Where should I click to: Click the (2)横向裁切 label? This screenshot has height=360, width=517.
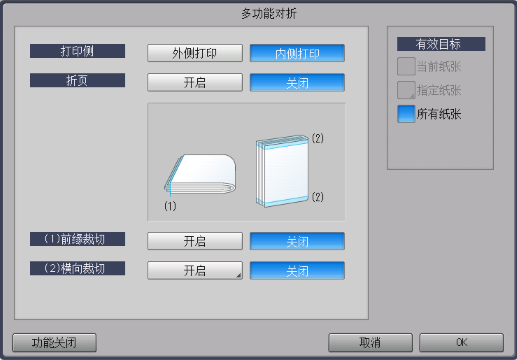pyautogui.click(x=77, y=268)
